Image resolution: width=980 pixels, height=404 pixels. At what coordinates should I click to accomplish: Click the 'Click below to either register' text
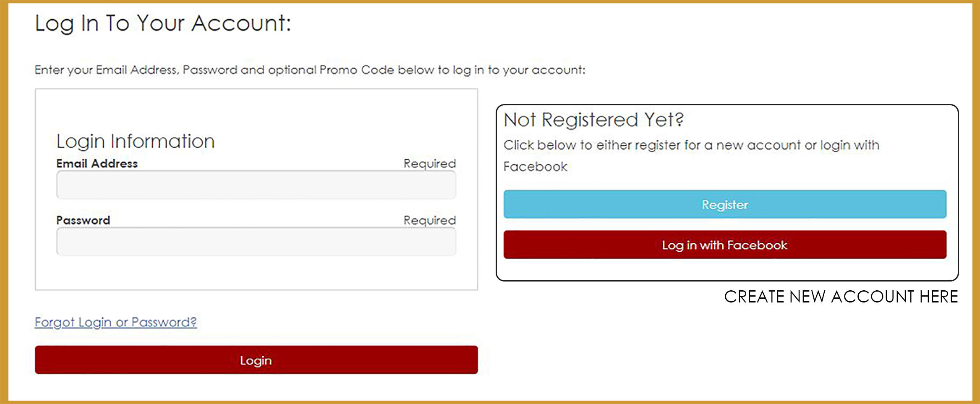coord(691,145)
